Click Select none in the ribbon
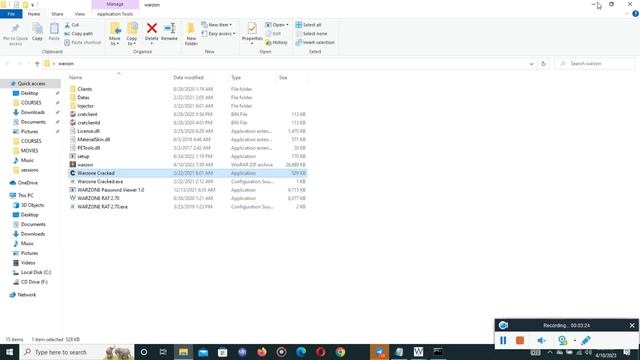This screenshot has height=360, width=640. [311, 33]
